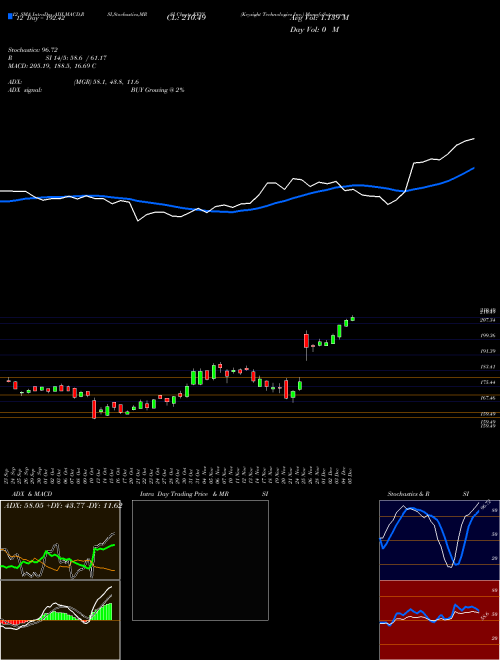Open the red RSI chart panel

[439, 620]
